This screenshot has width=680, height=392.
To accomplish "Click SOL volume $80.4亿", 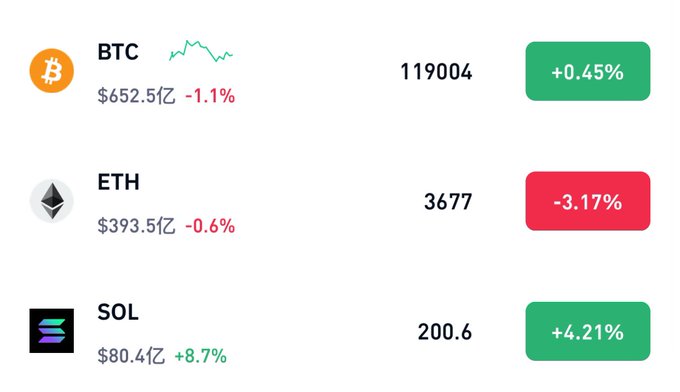I will (x=131, y=356).
